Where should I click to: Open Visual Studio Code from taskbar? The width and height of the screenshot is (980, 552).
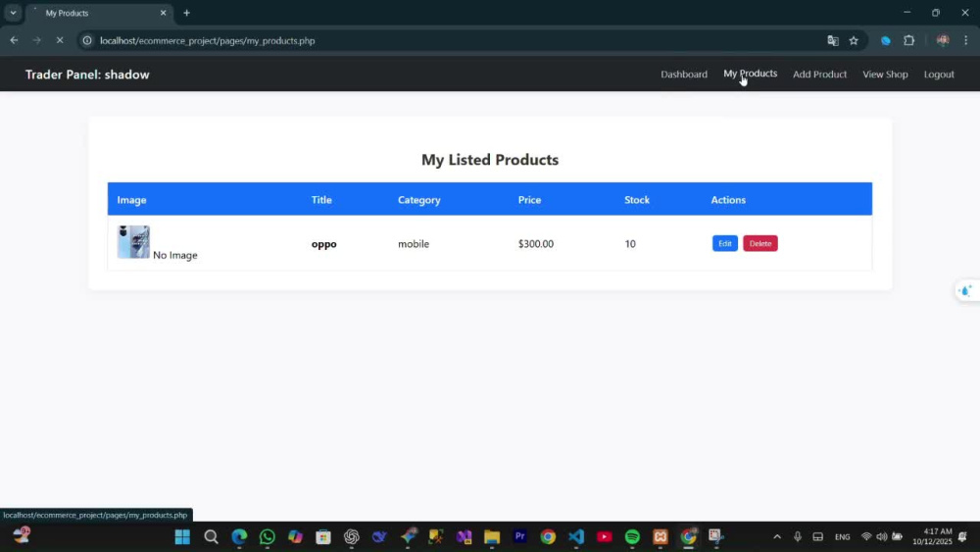pos(576,537)
